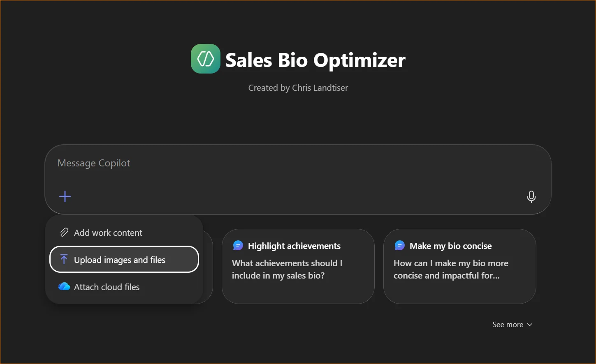Image resolution: width=596 pixels, height=364 pixels.
Task: Choose Attach cloud files from the attachment menu
Action: click(106, 286)
